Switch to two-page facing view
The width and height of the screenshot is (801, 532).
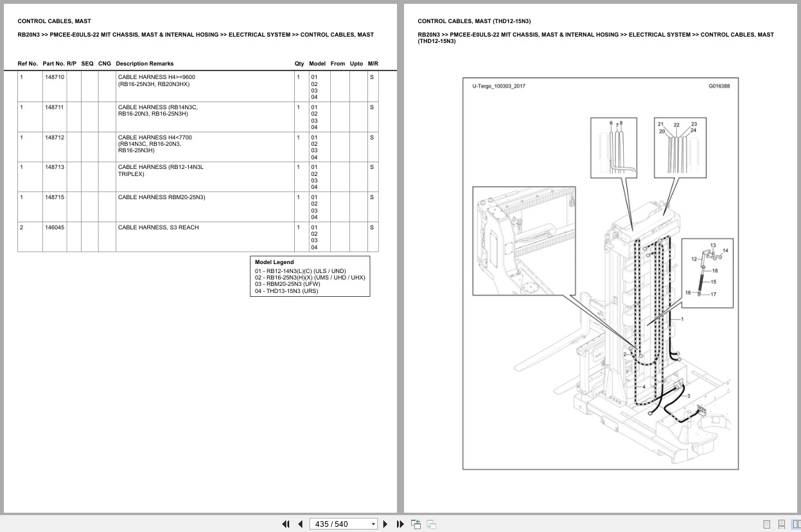coord(796,524)
